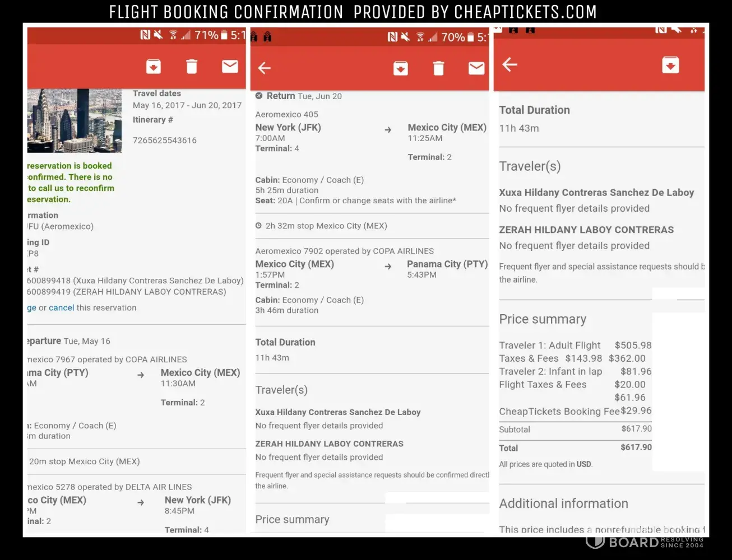The height and width of the screenshot is (560, 732).
Task: Click the cancel reservation link
Action: (61, 307)
